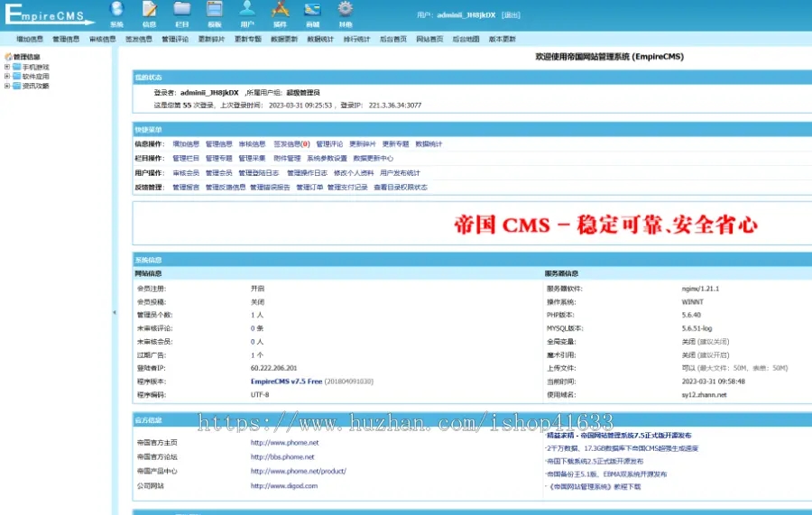The height and width of the screenshot is (515, 812).
Task: Select 更新碎片 in the top menu bar
Action: click(x=211, y=39)
